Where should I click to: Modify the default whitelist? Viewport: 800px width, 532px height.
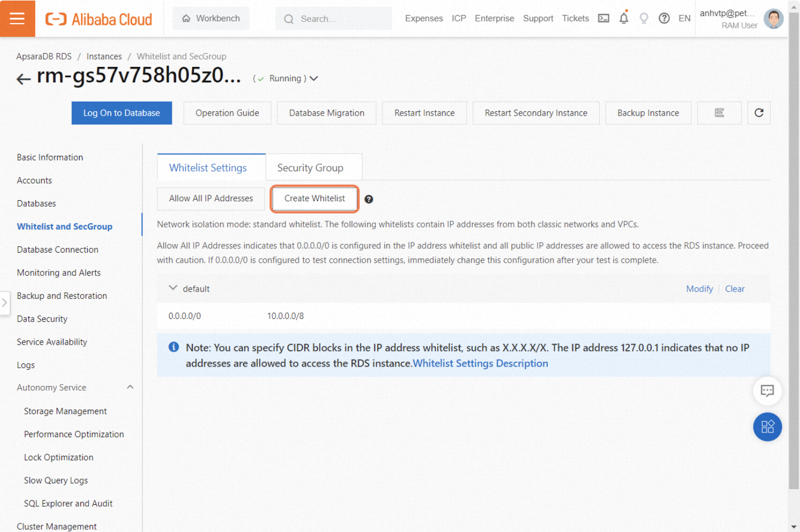[x=699, y=288]
